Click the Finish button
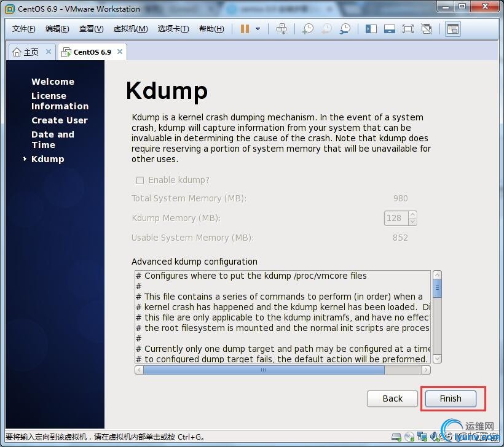This screenshot has height=447, width=504. (451, 399)
